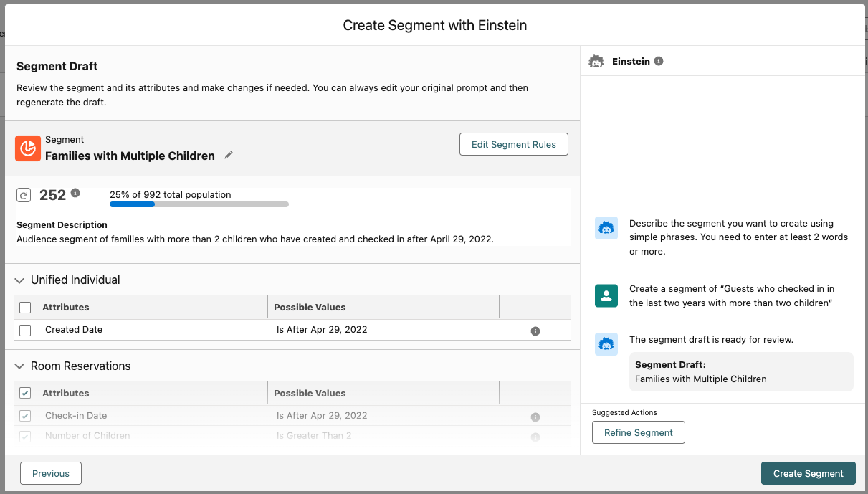This screenshot has height=494, width=868.
Task: Click the Einstein avatar icon in panel header
Action: click(x=596, y=62)
